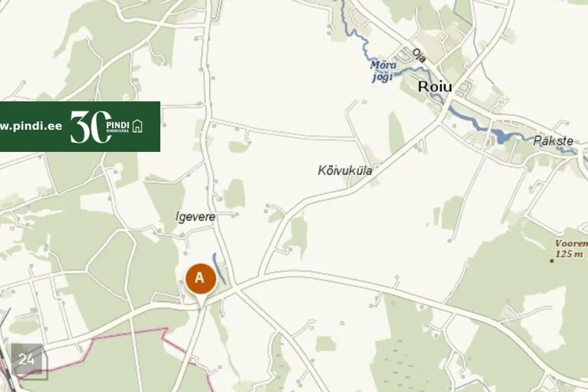Image resolution: width=588 pixels, height=392 pixels.
Task: Click the PINDI brand name text
Action: pyautogui.click(x=118, y=126)
